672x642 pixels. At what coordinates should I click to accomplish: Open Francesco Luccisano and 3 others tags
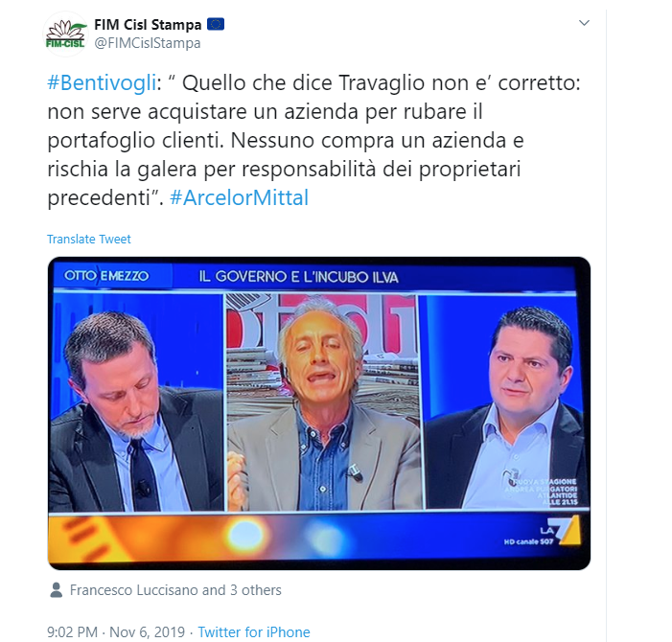point(175,590)
